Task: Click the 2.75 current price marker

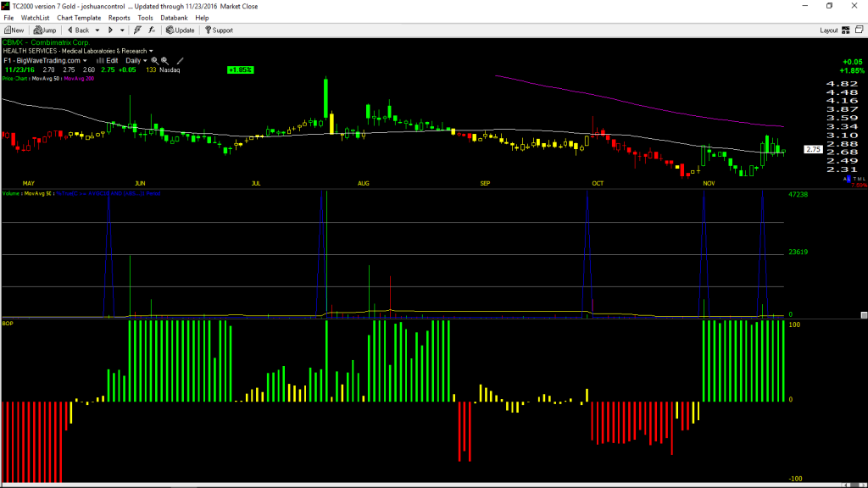Action: [813, 149]
